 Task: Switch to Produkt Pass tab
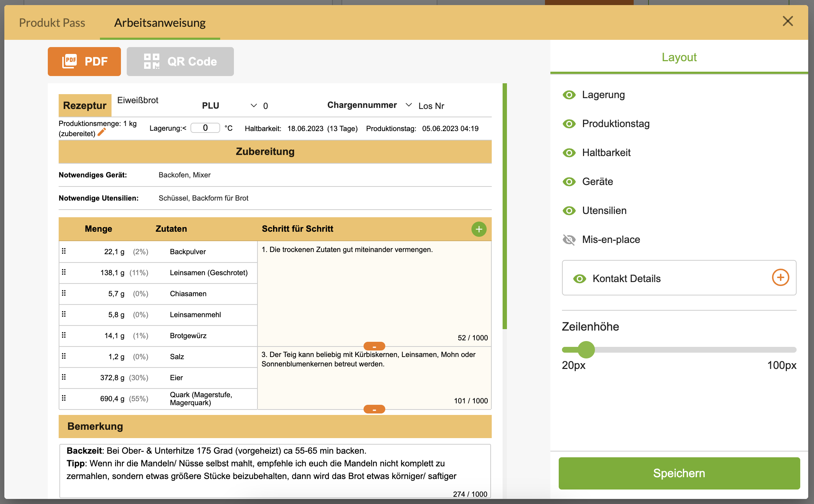pyautogui.click(x=52, y=22)
